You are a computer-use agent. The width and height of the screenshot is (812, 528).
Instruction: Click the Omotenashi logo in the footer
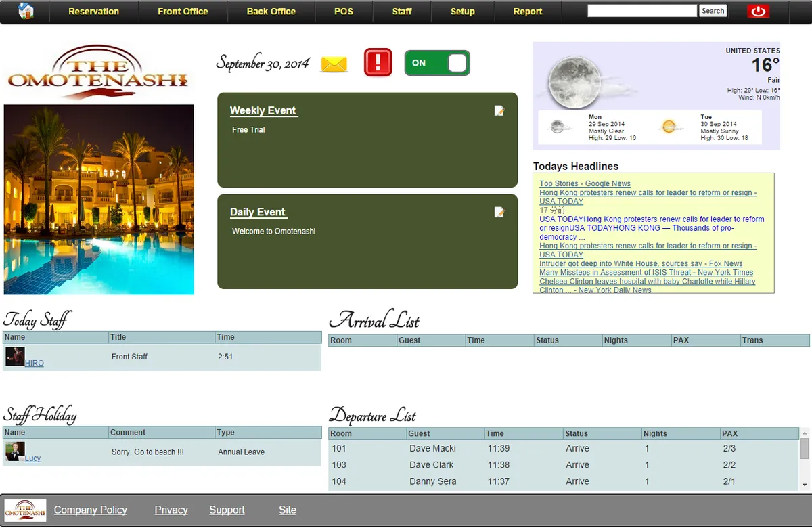26,510
